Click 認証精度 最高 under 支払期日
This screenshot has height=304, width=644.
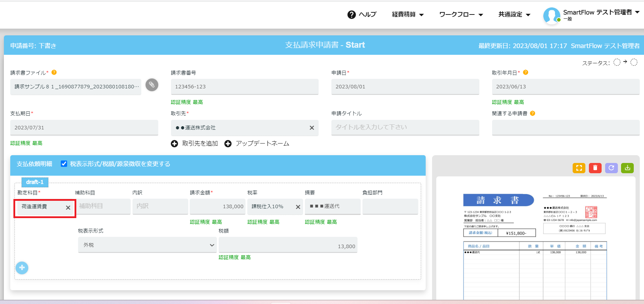click(x=26, y=143)
